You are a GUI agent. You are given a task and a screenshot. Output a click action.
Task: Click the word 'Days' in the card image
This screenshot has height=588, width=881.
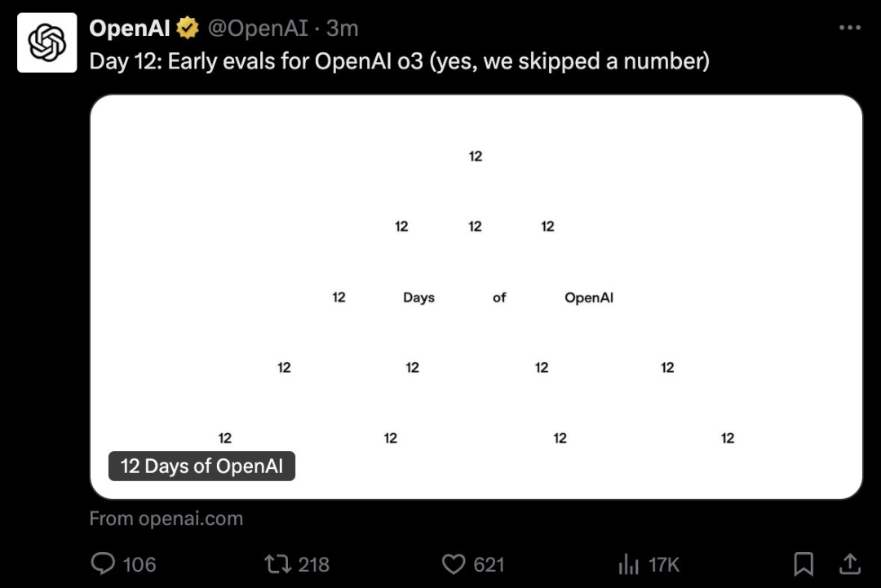tap(418, 298)
